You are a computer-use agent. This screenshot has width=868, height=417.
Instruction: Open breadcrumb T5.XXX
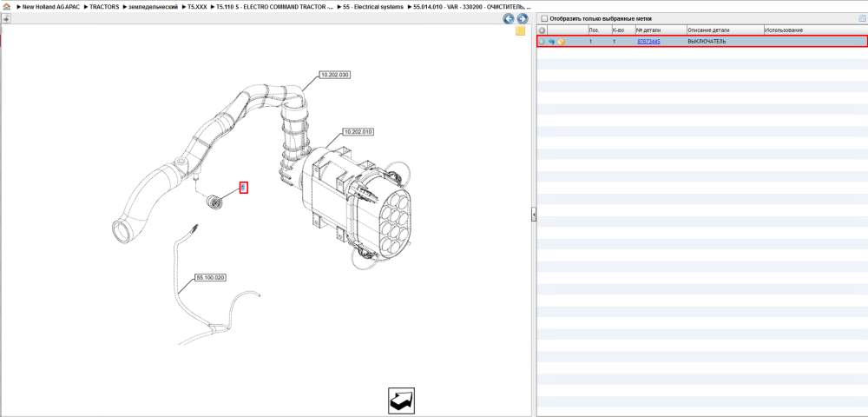click(x=198, y=7)
